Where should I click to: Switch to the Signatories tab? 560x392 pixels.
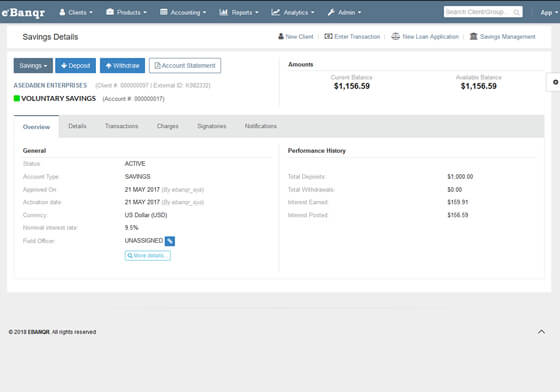211,126
